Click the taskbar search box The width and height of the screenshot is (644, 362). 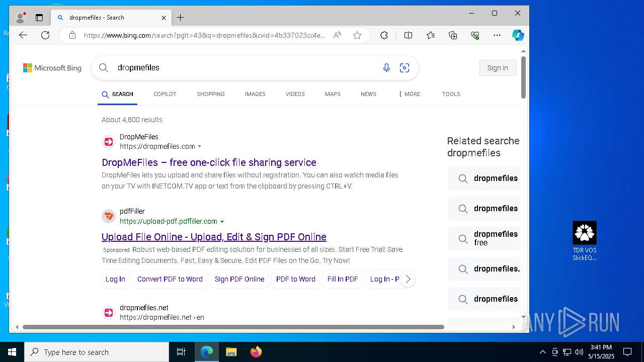pyautogui.click(x=97, y=352)
